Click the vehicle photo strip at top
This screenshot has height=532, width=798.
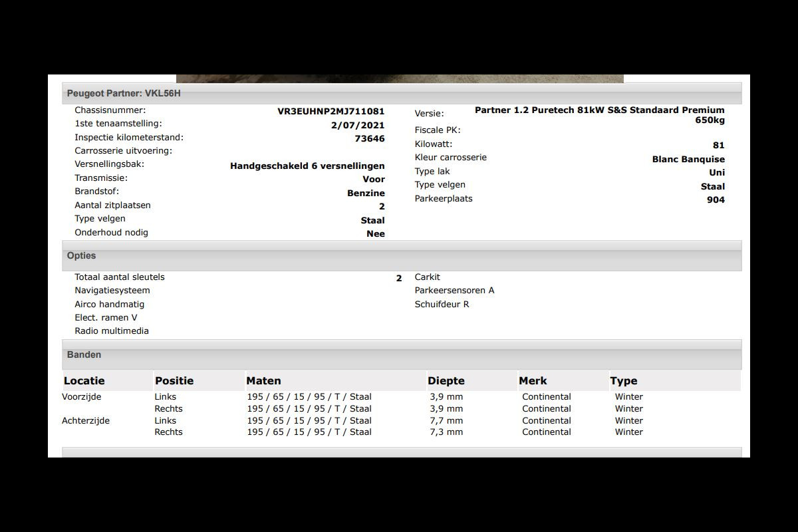click(x=400, y=78)
